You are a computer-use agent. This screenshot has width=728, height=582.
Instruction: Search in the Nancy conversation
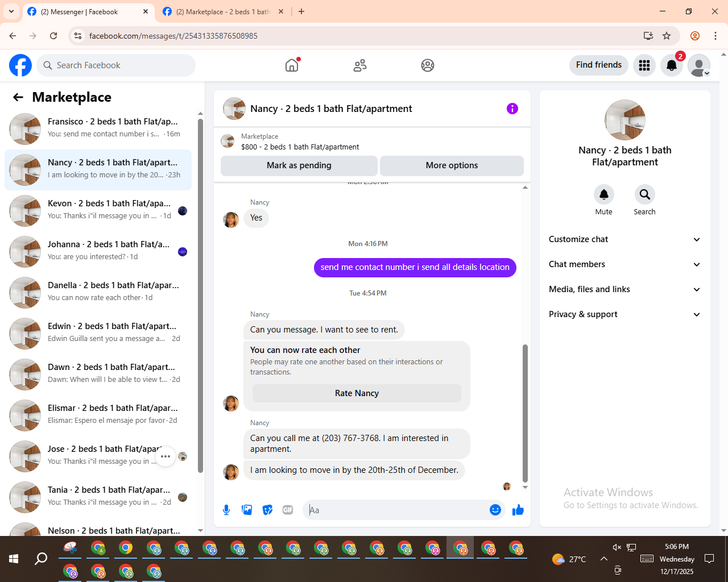[x=644, y=194]
